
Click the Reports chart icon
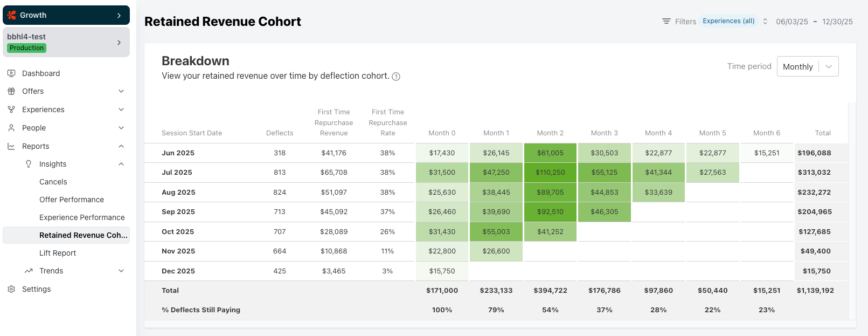[x=11, y=146]
